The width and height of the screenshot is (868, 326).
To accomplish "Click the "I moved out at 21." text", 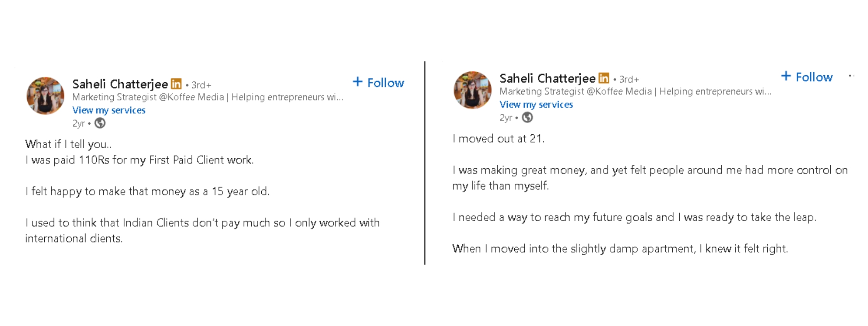I will click(498, 139).
